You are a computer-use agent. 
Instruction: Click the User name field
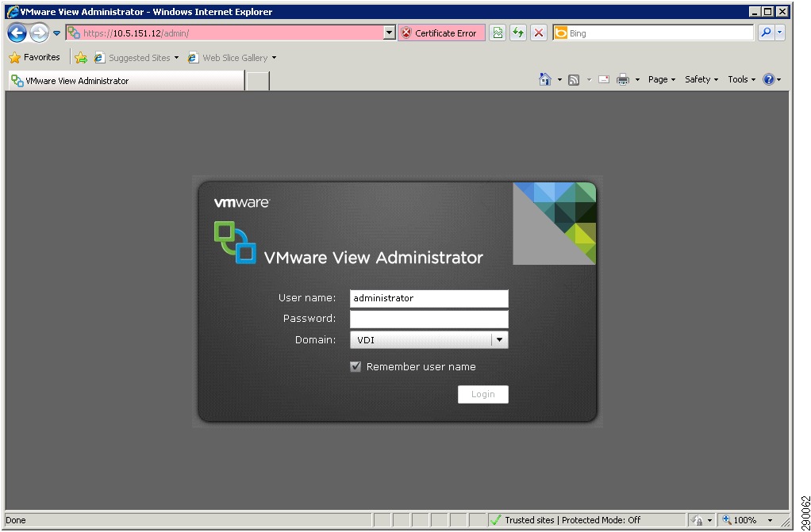(x=429, y=298)
